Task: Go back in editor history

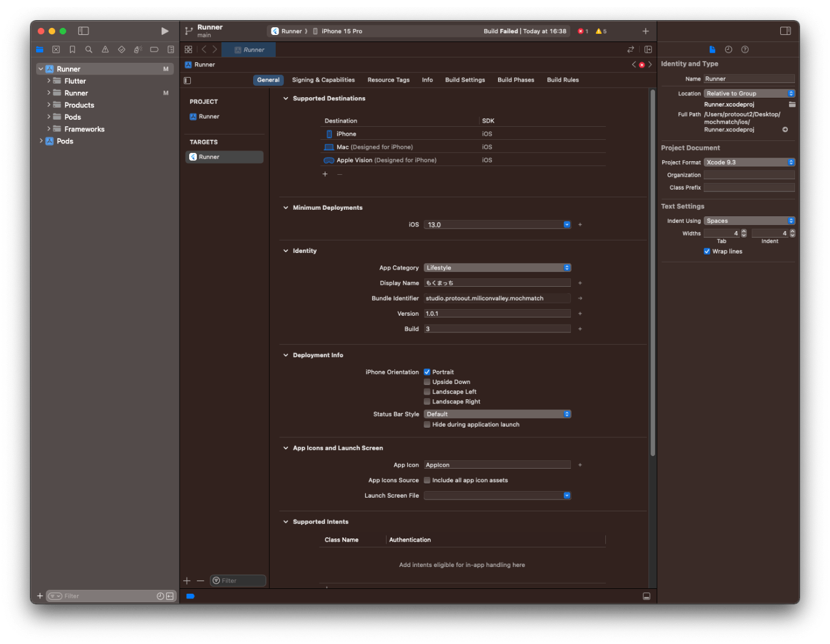Action: [x=204, y=50]
